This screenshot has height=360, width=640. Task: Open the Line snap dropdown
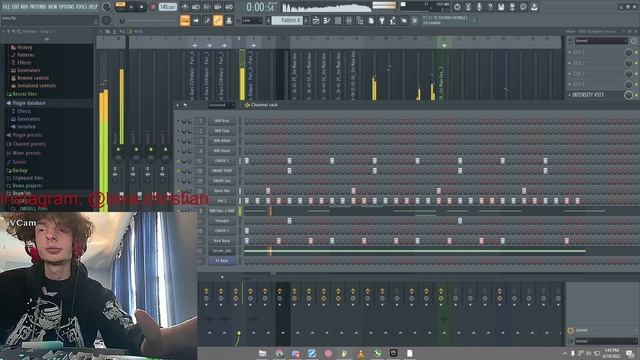pyautogui.click(x=252, y=20)
